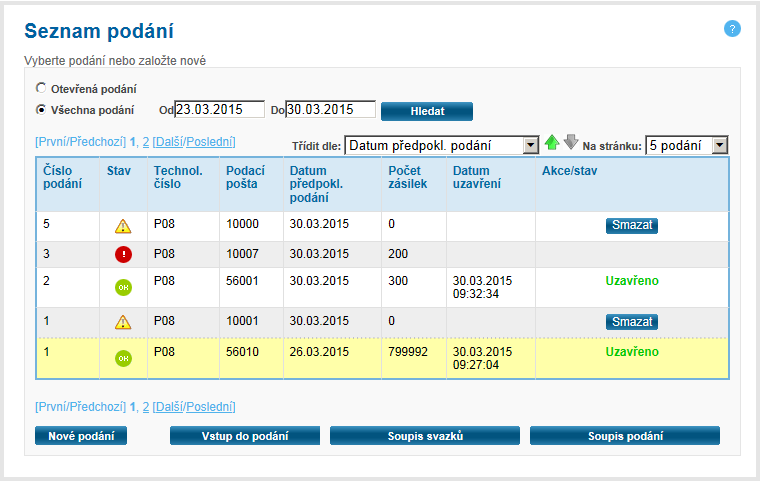Click the blue help question mark icon
761x482 pixels.
732,29
